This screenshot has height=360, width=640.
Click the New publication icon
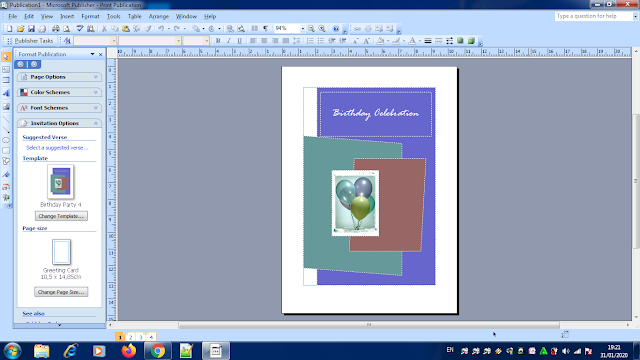click(9, 29)
